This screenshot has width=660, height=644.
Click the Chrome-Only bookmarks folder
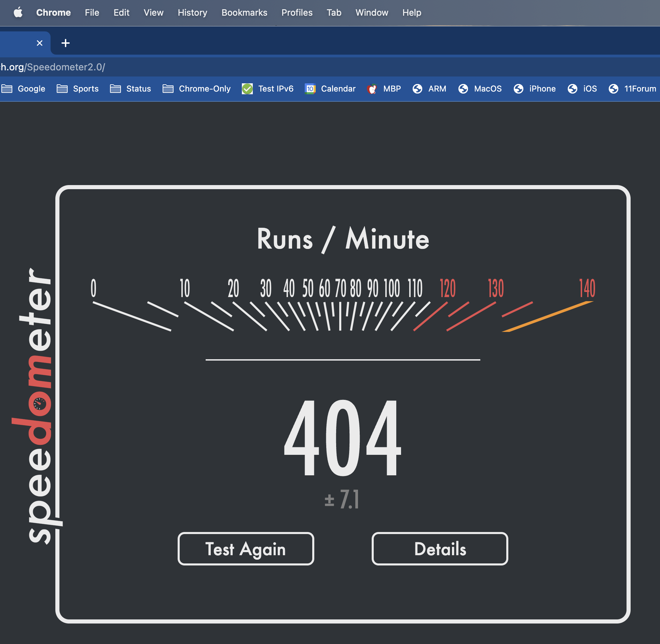(197, 88)
